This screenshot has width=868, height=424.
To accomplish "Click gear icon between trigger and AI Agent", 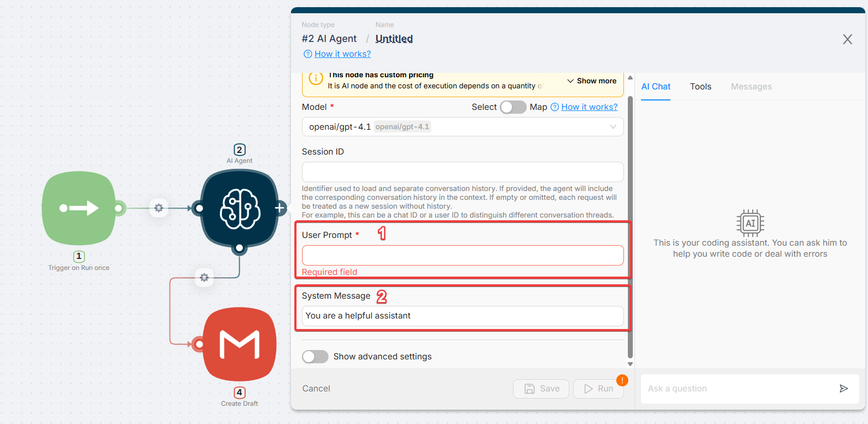I will 159,208.
